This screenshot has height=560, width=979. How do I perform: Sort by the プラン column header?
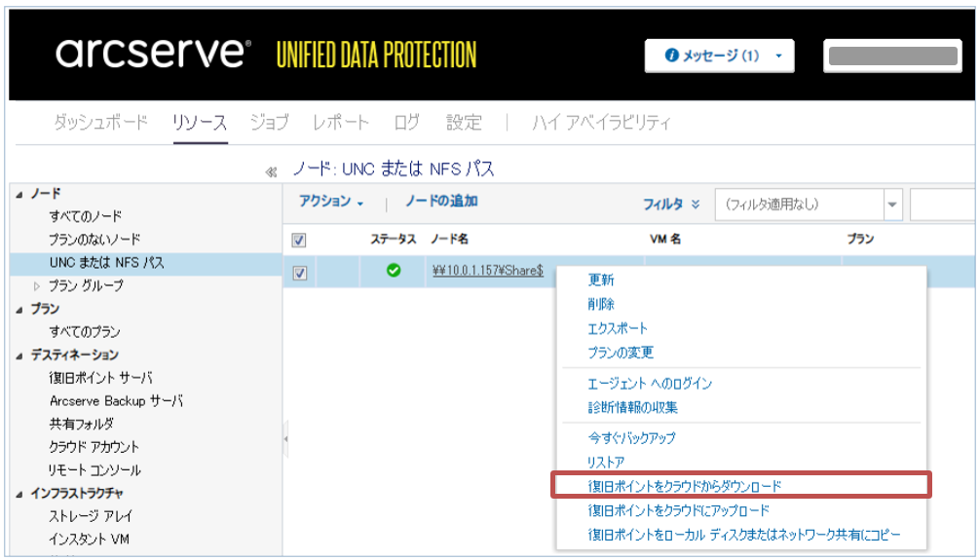coord(860,240)
